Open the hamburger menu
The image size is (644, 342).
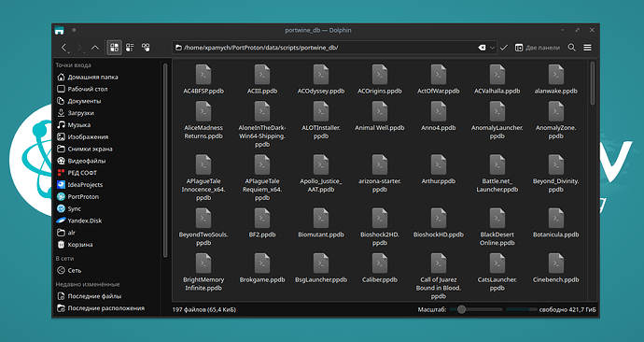click(588, 48)
